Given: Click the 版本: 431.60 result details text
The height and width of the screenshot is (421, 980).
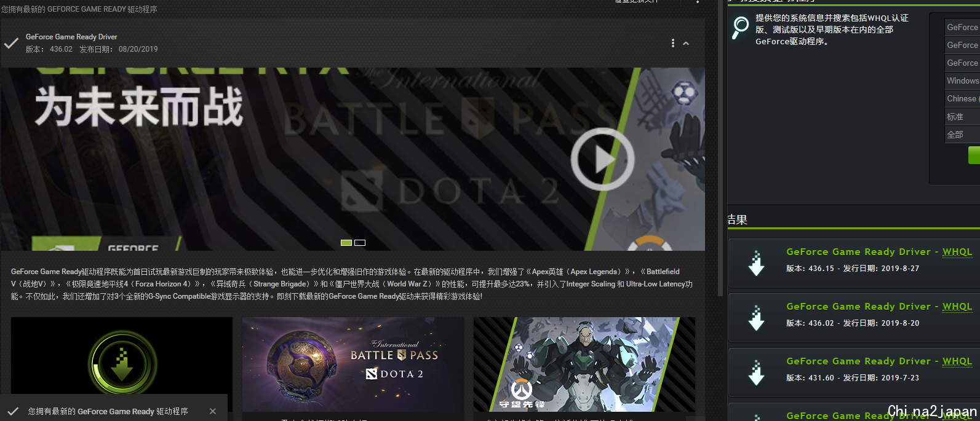Looking at the screenshot, I should pos(853,378).
